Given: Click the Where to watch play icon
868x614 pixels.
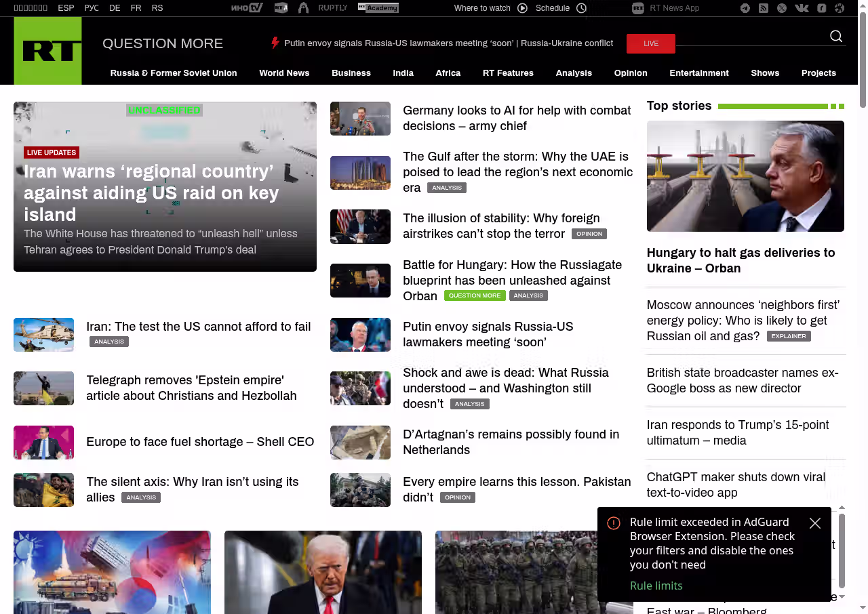Looking at the screenshot, I should point(522,8).
